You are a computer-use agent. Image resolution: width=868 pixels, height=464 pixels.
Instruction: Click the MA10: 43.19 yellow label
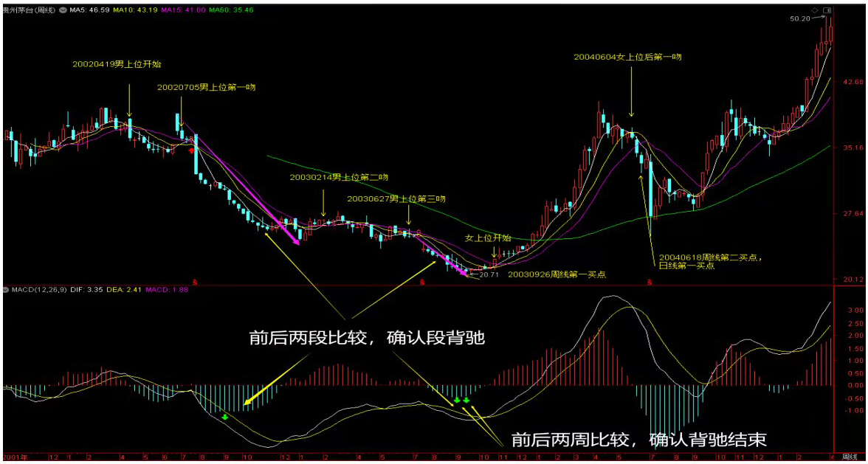point(134,9)
